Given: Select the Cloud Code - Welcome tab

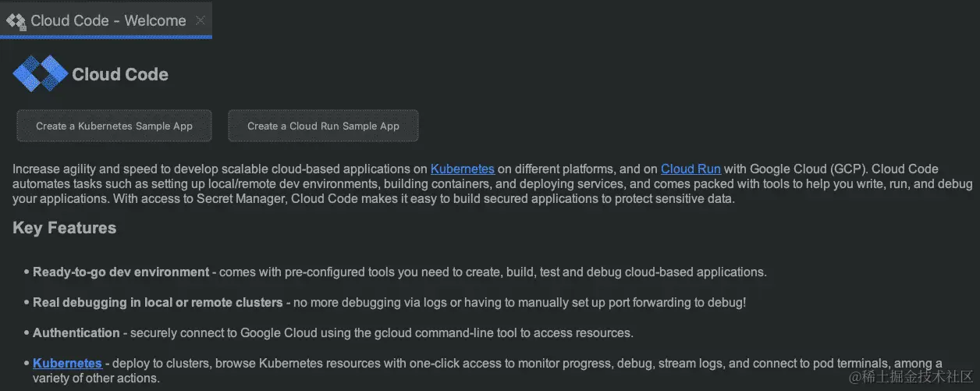Looking at the screenshot, I should [x=106, y=20].
